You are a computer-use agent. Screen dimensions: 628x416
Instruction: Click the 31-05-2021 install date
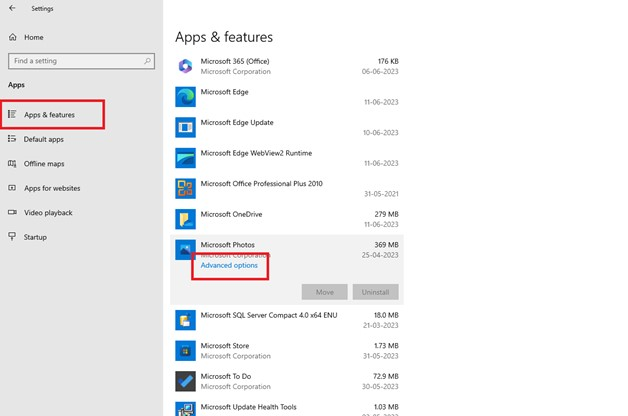tap(381, 194)
